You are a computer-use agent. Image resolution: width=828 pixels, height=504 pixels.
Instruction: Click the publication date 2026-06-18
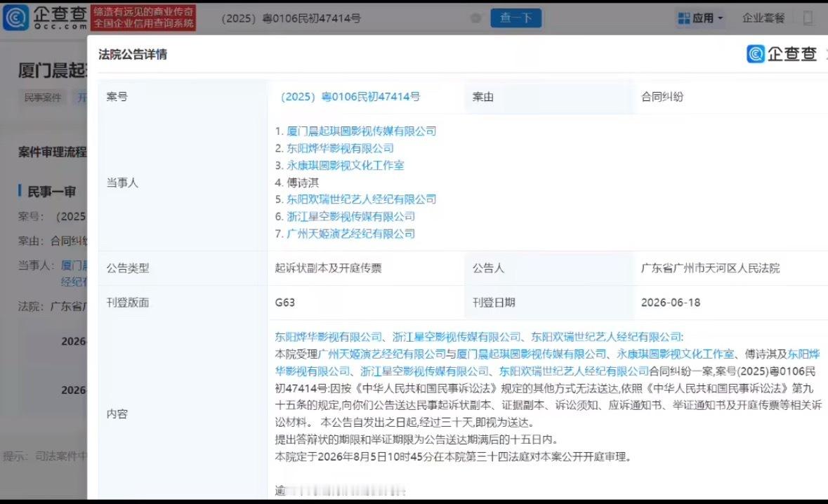671,303
